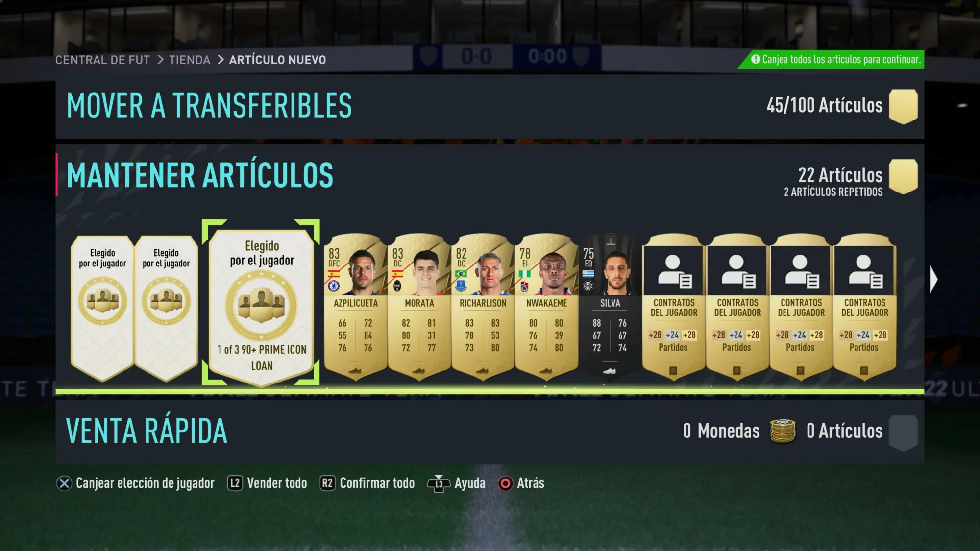Select the first Contratos del Jugador card
This screenshot has height=551, width=980.
(x=674, y=307)
